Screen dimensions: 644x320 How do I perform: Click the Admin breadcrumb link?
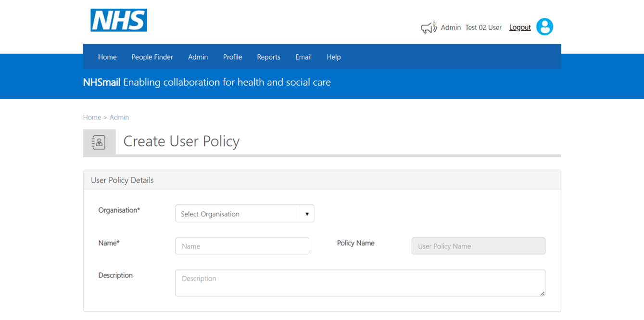(x=119, y=117)
